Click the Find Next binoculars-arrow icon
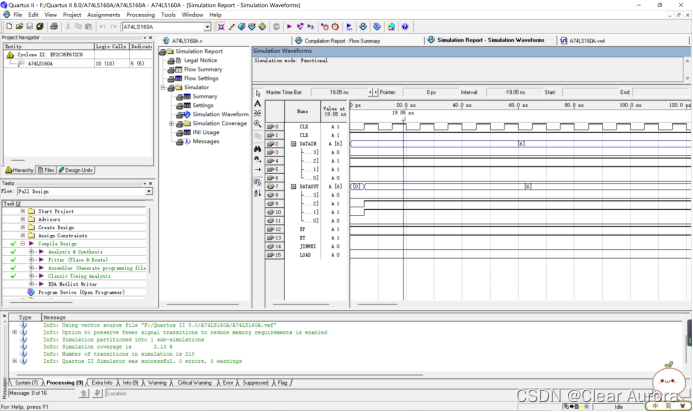Screen dimensions: 693x412 pos(258,159)
